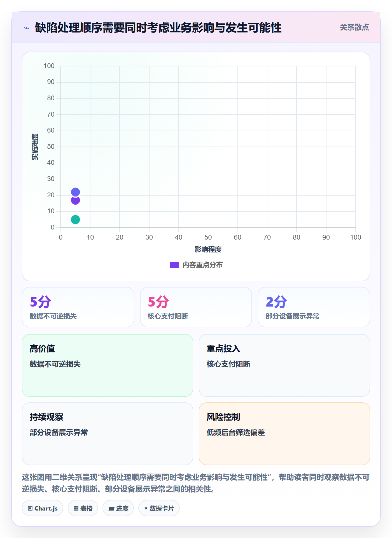This screenshot has height=538, width=392.
Task: Click the 关系散点 label in header
Action: click(x=354, y=27)
